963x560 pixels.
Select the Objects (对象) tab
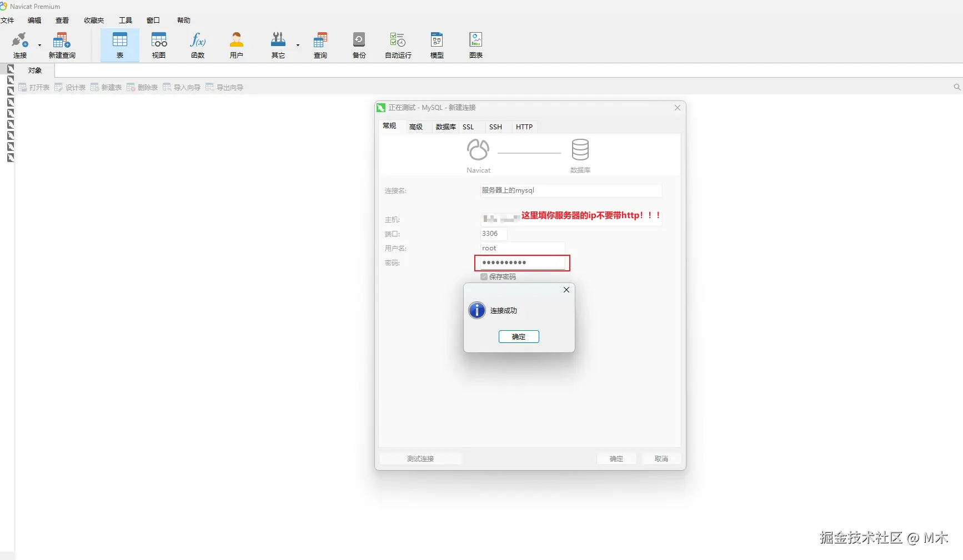tap(35, 70)
